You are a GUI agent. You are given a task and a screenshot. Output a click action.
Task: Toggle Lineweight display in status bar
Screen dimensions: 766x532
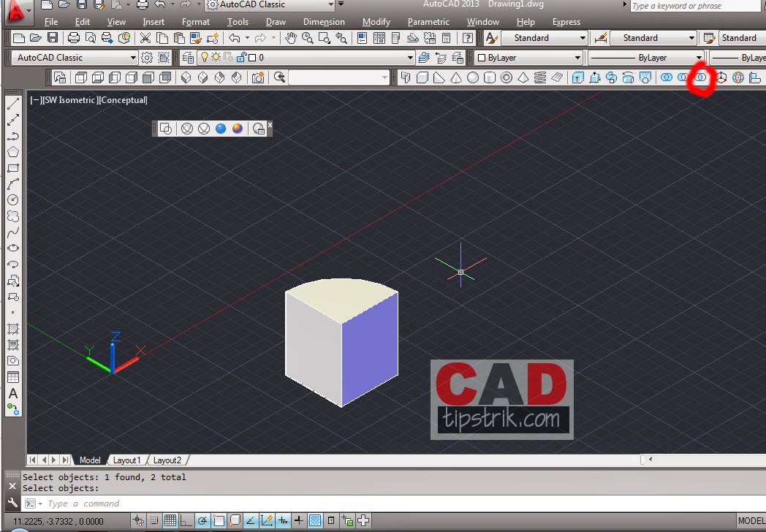tap(298, 521)
